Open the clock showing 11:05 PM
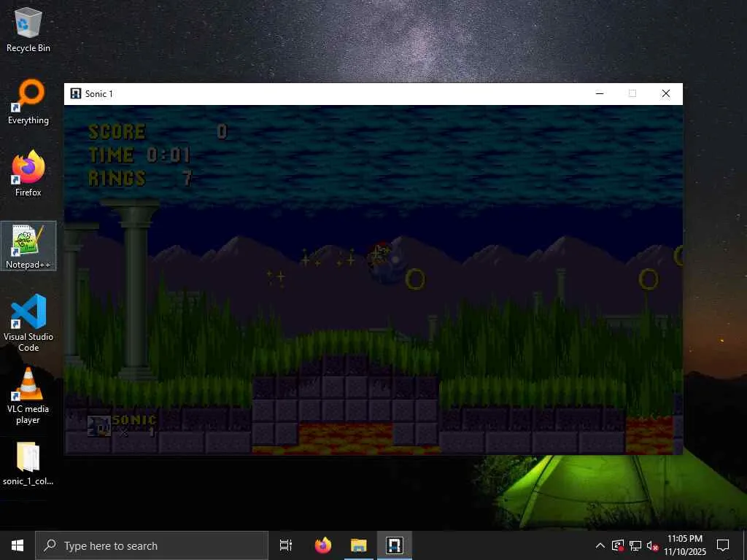 pos(685,545)
